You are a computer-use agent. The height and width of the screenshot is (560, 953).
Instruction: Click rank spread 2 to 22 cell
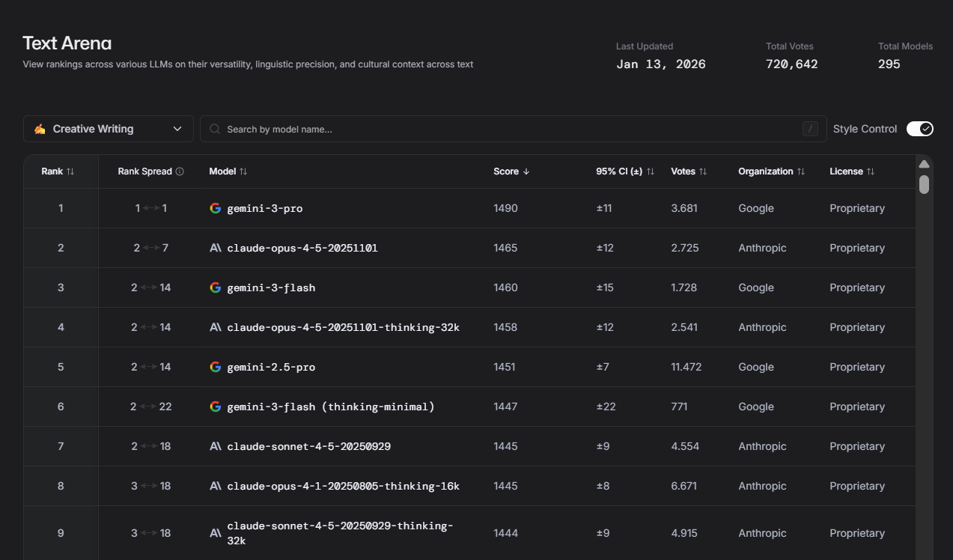[x=150, y=407]
